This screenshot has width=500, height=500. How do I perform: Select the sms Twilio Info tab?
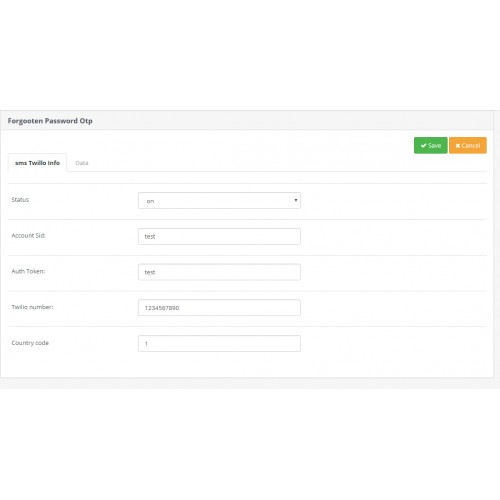tap(37, 163)
